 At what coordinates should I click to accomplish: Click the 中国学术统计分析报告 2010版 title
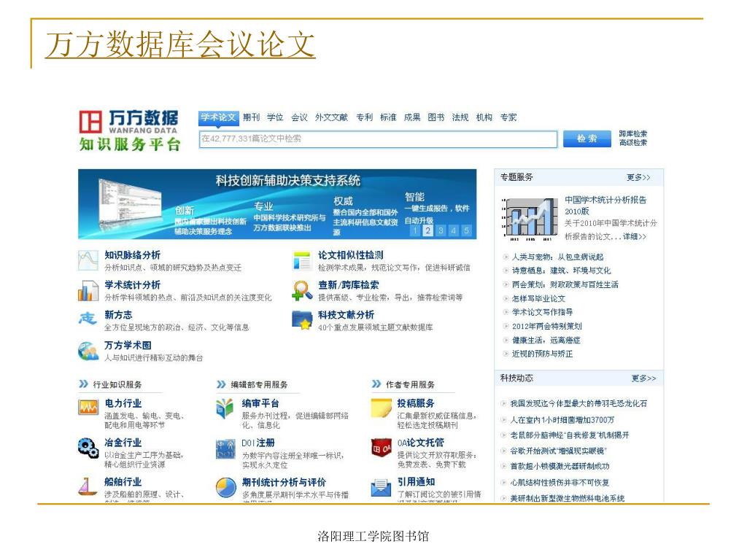(605, 205)
